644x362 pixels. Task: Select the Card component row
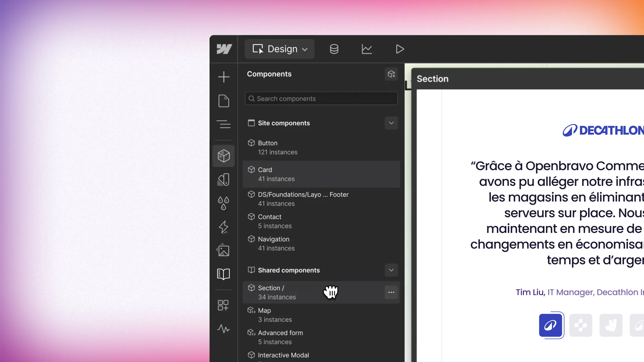pyautogui.click(x=321, y=174)
